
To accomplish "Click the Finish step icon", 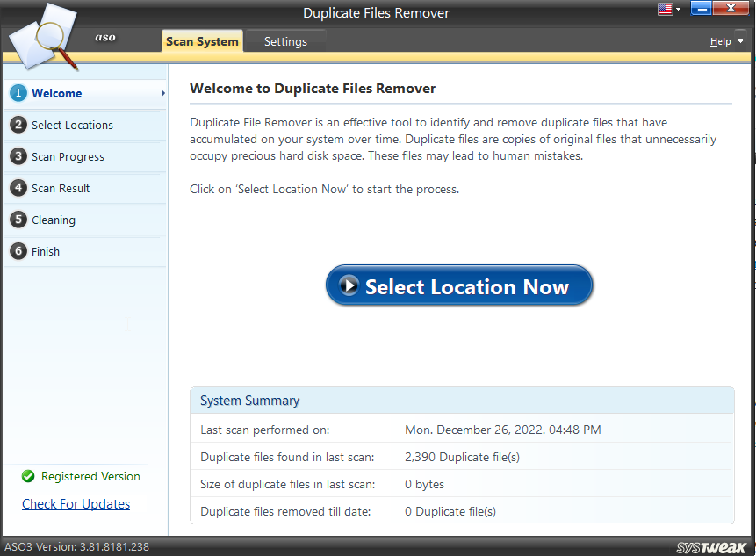I will click(18, 251).
